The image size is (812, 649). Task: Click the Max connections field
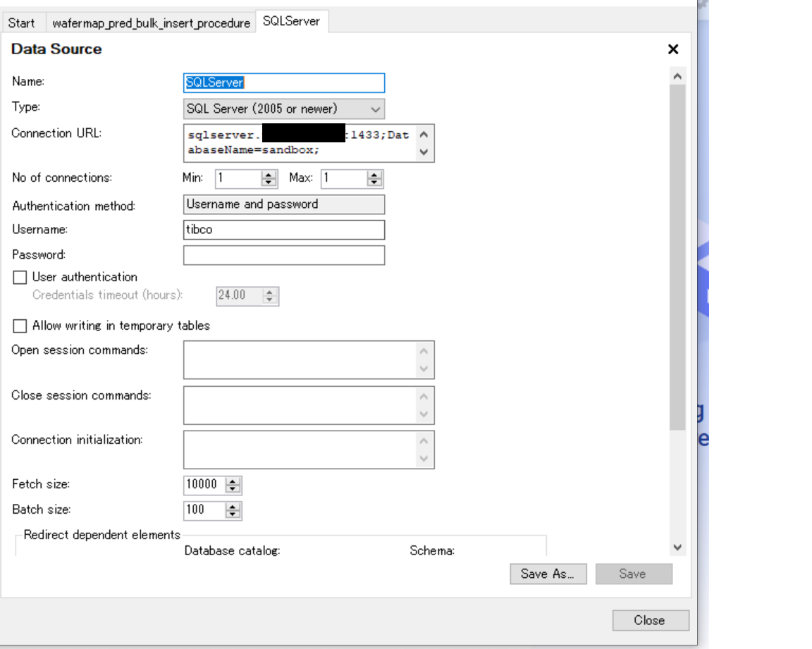(x=344, y=178)
